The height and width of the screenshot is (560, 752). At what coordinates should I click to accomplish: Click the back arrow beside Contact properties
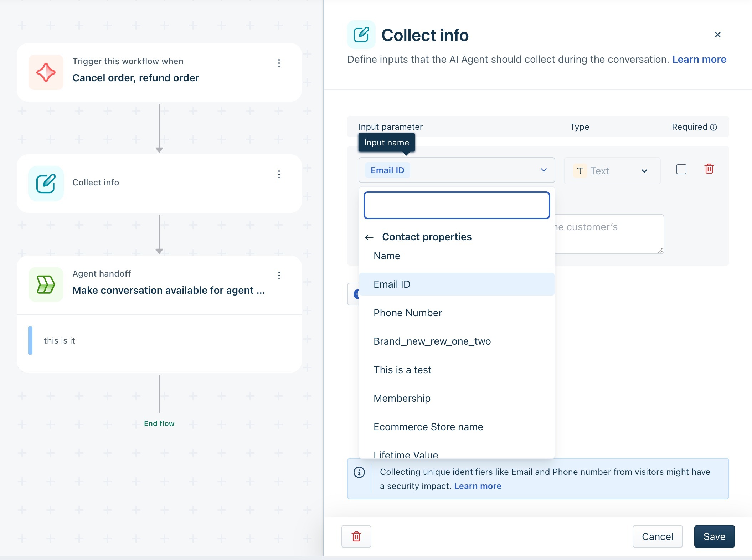click(x=369, y=237)
